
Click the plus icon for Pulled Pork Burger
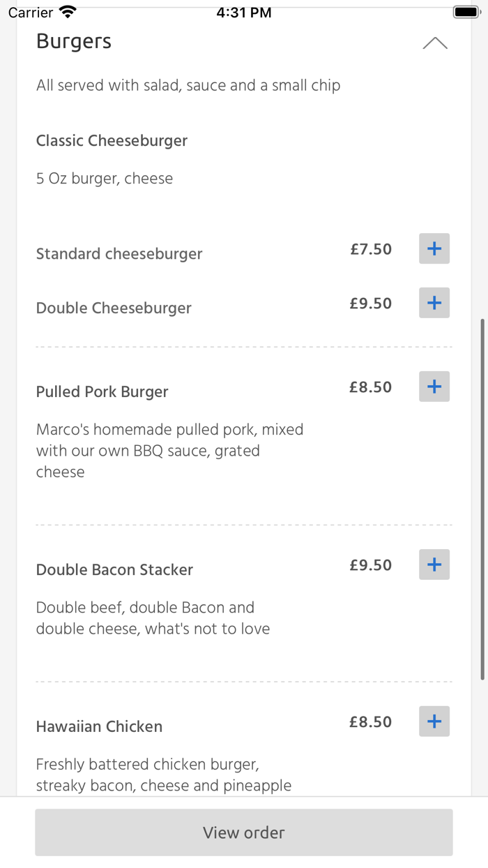(434, 386)
